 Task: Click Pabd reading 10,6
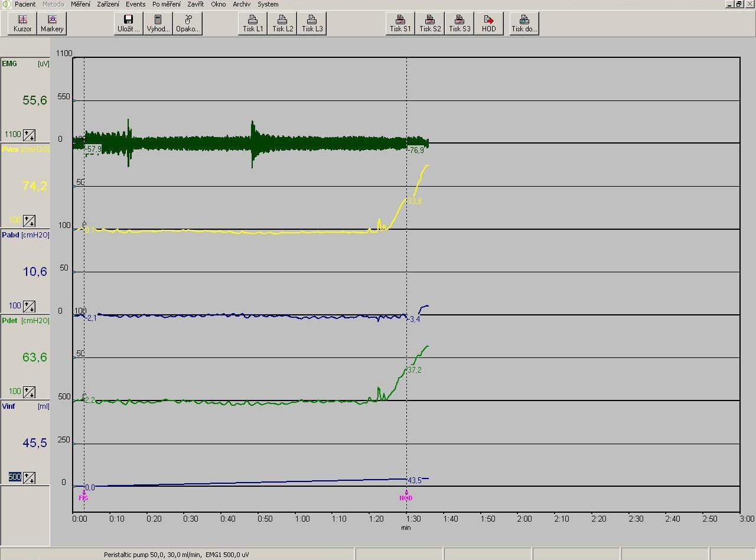coord(35,272)
